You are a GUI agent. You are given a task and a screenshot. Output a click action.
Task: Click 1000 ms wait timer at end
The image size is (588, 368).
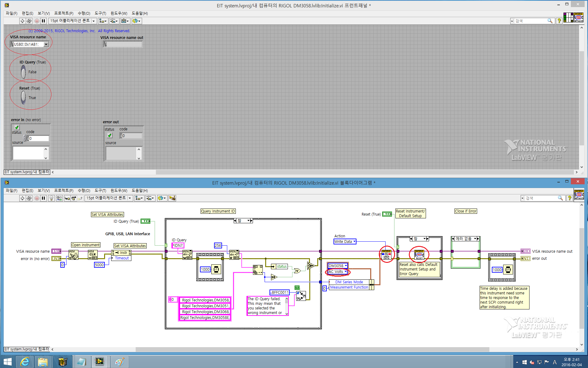tap(508, 270)
